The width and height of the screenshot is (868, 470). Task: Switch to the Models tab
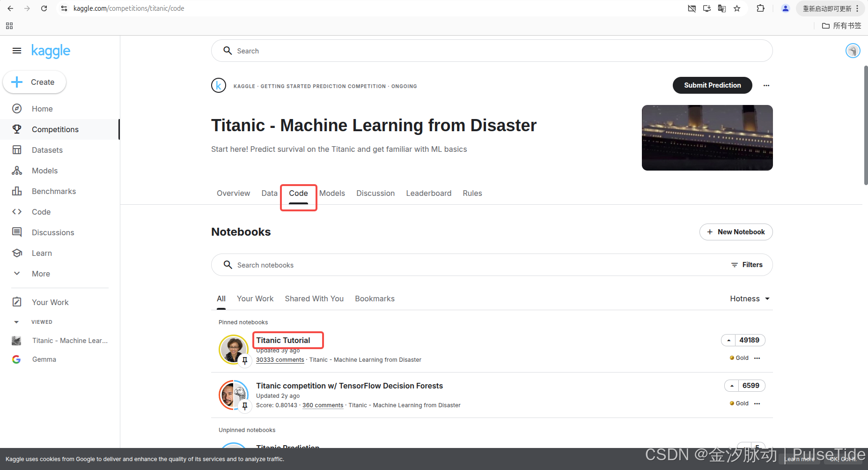332,193
